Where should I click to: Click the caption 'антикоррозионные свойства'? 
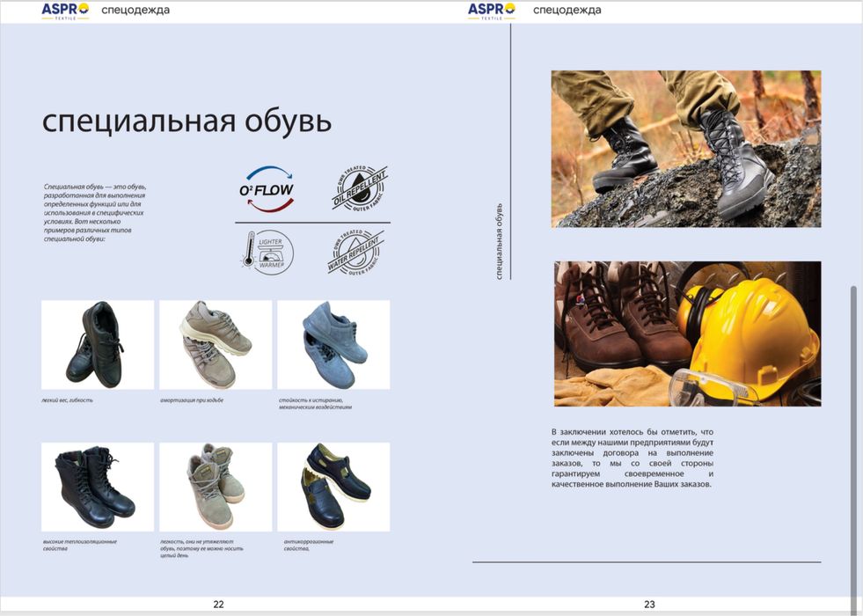[309, 545]
